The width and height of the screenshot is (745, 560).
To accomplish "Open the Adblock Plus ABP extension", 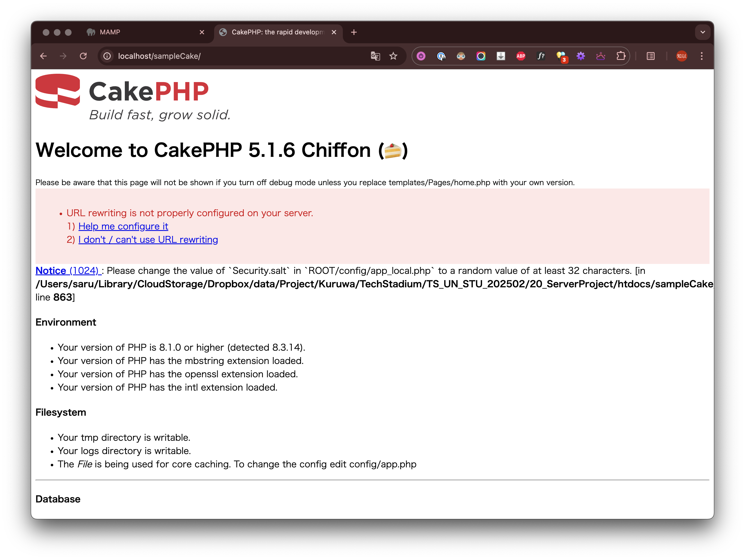I will click(521, 56).
